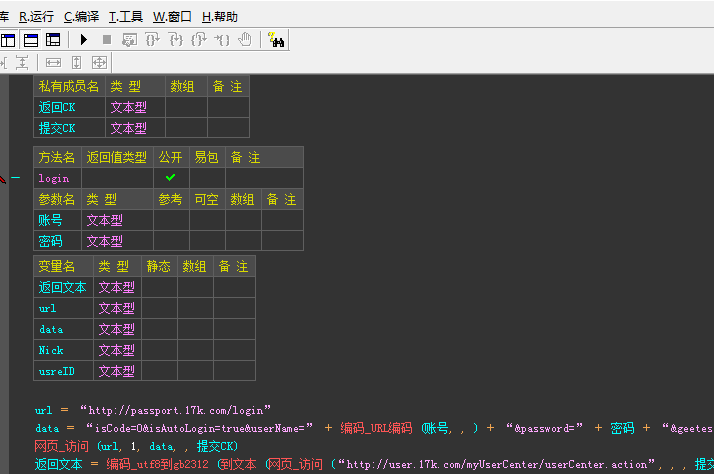Click the "&password=" string literal
This screenshot has width=714, height=474.
point(544,428)
